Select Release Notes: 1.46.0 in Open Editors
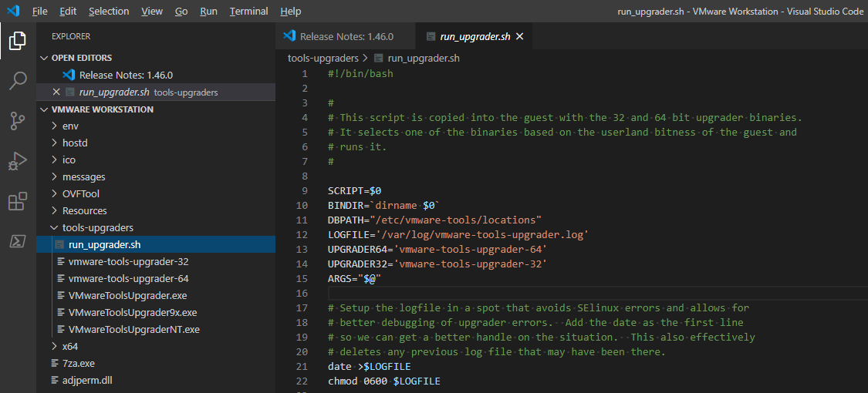 point(156,76)
